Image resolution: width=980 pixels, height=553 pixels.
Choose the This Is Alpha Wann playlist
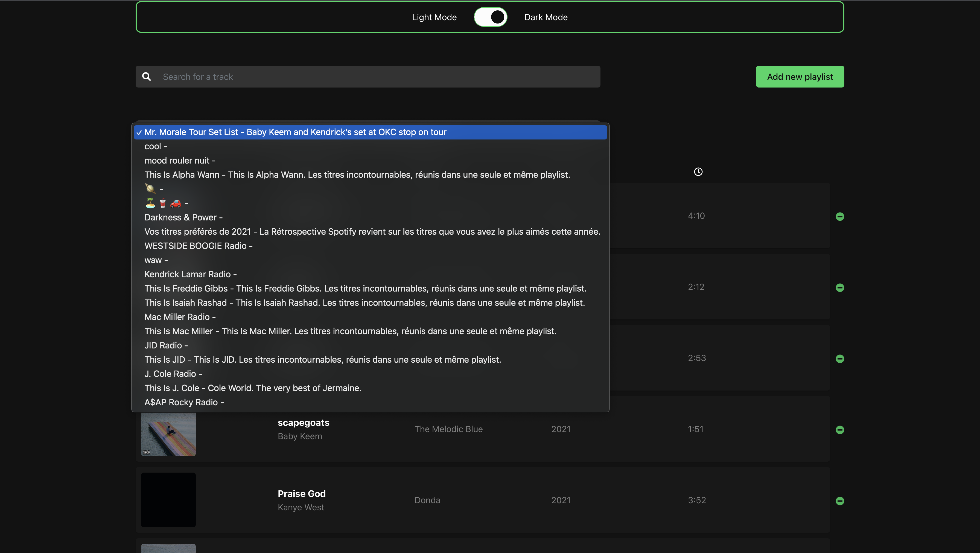tap(357, 175)
